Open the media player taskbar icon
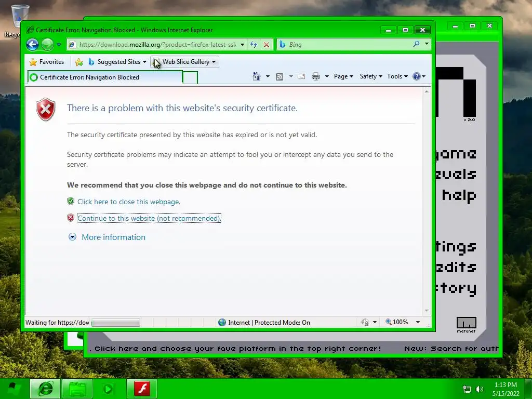532x399 pixels. (x=108, y=389)
